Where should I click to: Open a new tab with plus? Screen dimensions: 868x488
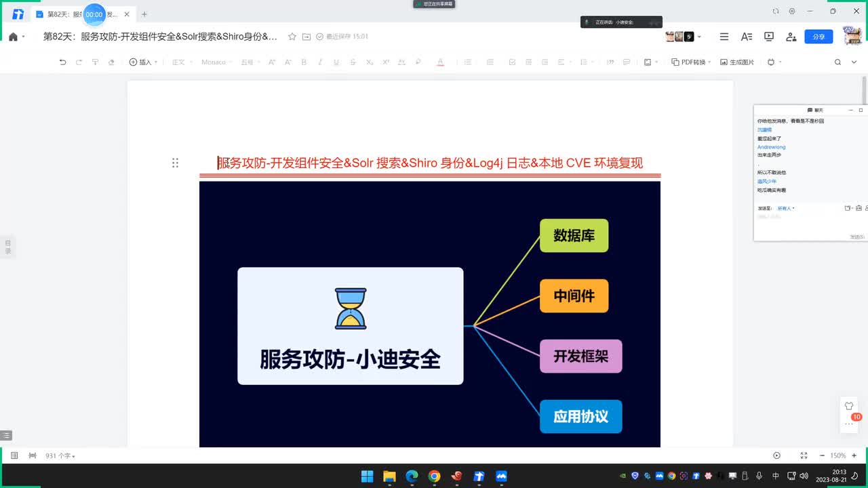click(x=144, y=14)
